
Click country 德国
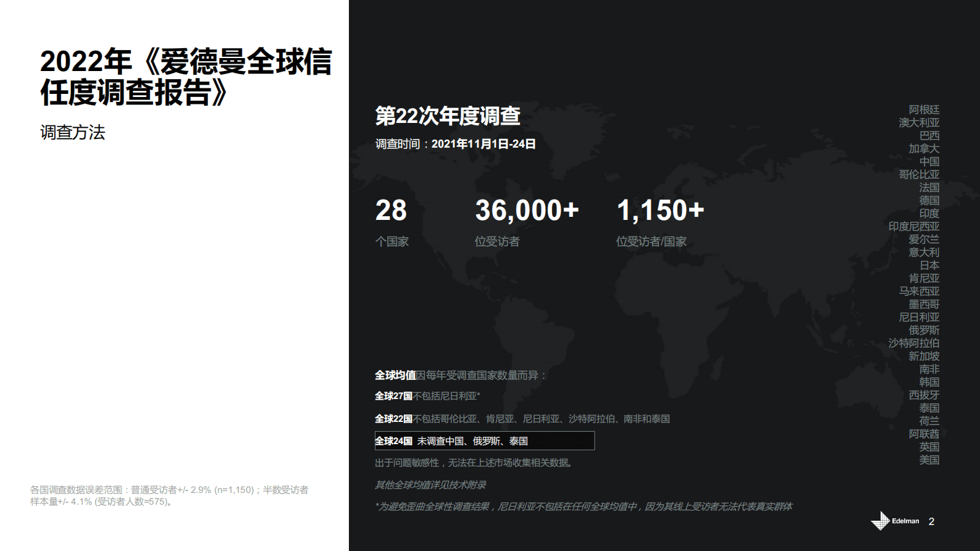pyautogui.click(x=929, y=201)
